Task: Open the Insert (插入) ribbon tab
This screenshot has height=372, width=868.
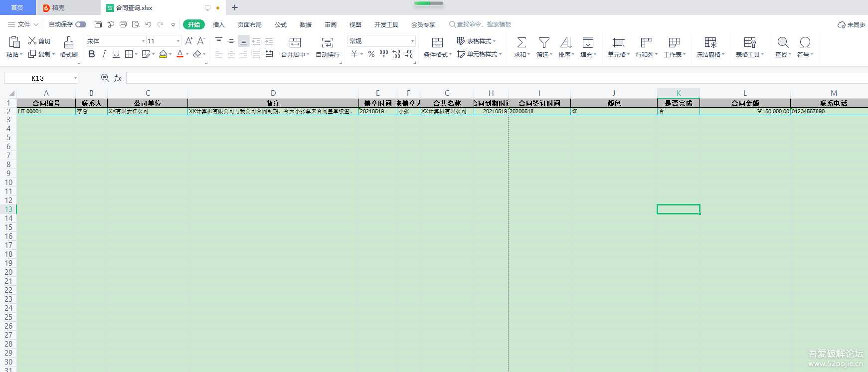Action: tap(218, 24)
